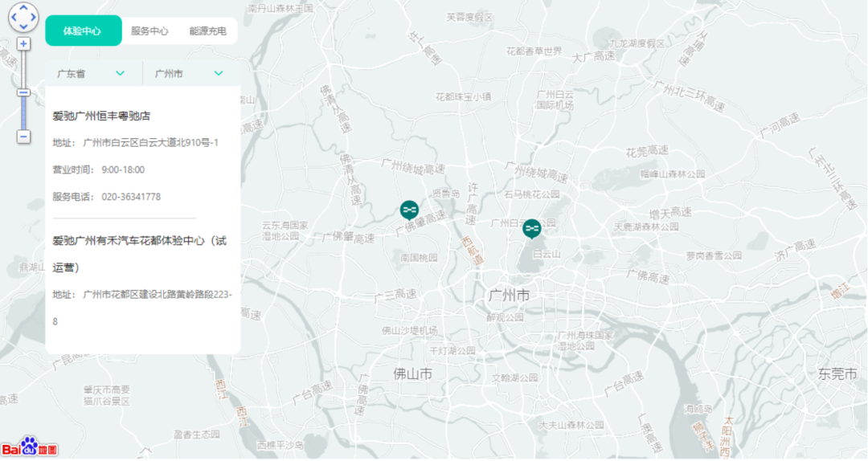Click the 花都珠宝小镇 map label
The width and height of the screenshot is (868, 461).
tap(464, 97)
